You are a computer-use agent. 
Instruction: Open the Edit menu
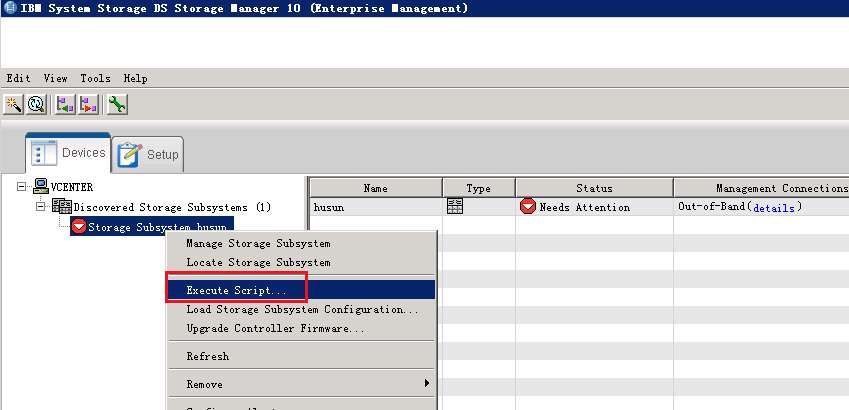coord(18,79)
